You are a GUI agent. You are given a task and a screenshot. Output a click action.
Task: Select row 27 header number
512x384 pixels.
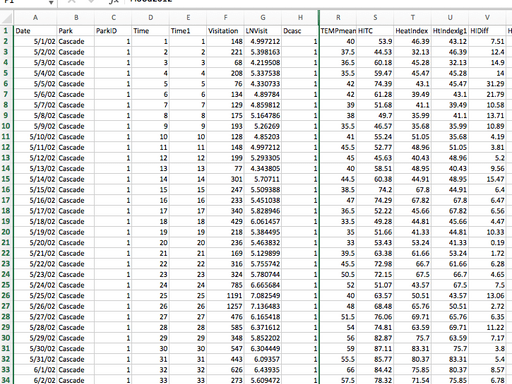pos(6,306)
